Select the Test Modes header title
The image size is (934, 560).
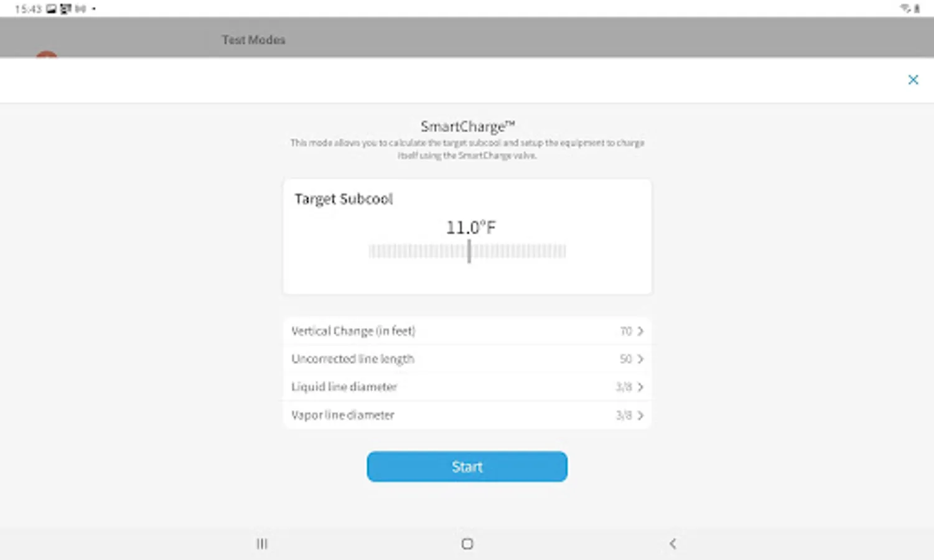254,40
